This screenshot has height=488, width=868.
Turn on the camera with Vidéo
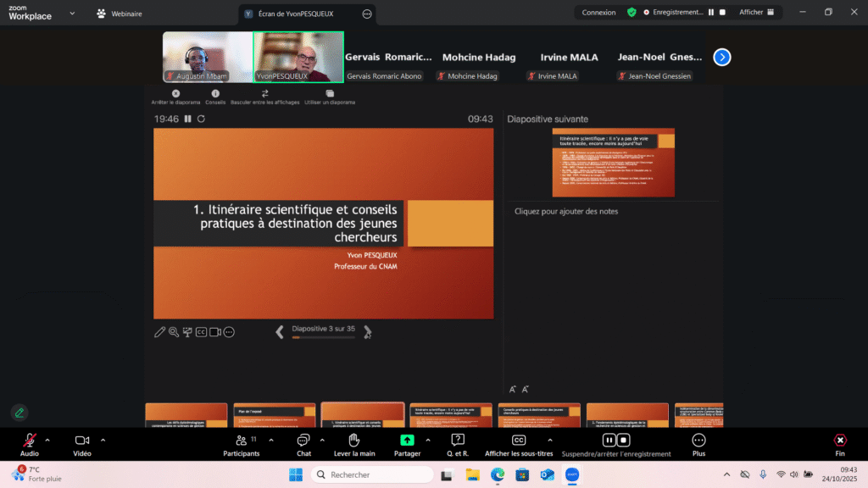pyautogui.click(x=82, y=441)
